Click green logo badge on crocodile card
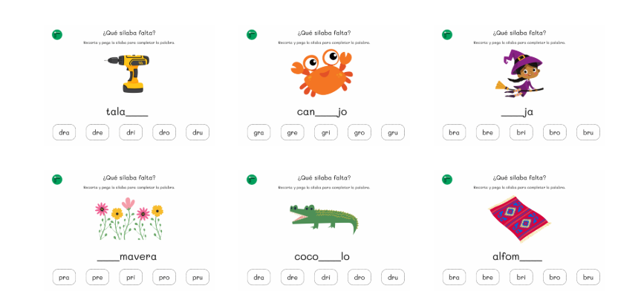Image resolution: width=644 pixels, height=303 pixels. 252,180
